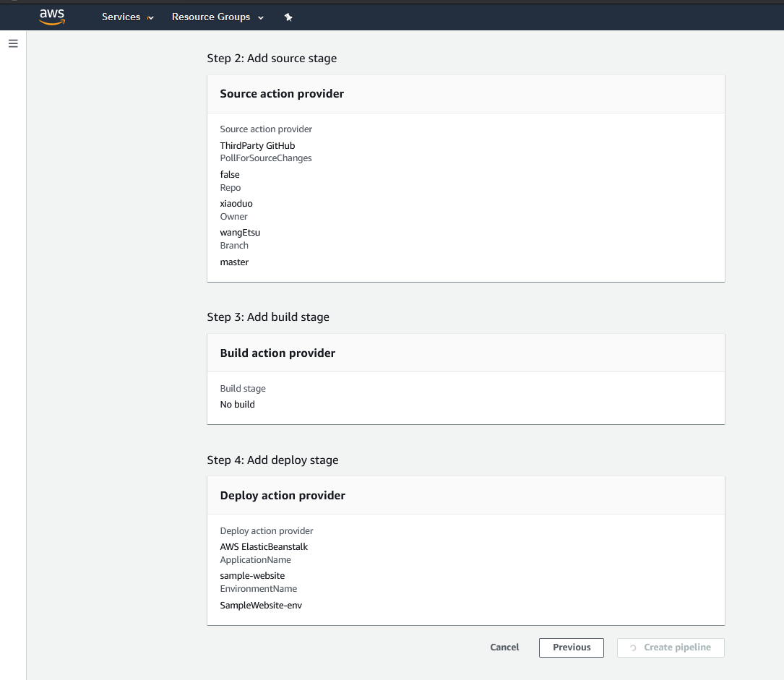Click the 'Repo' field label
Image resolution: width=784 pixels, height=680 pixels.
tap(231, 187)
